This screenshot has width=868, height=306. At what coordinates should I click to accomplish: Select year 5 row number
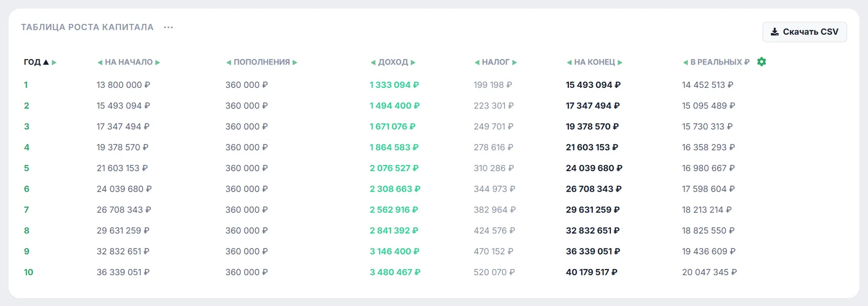pyautogui.click(x=27, y=168)
